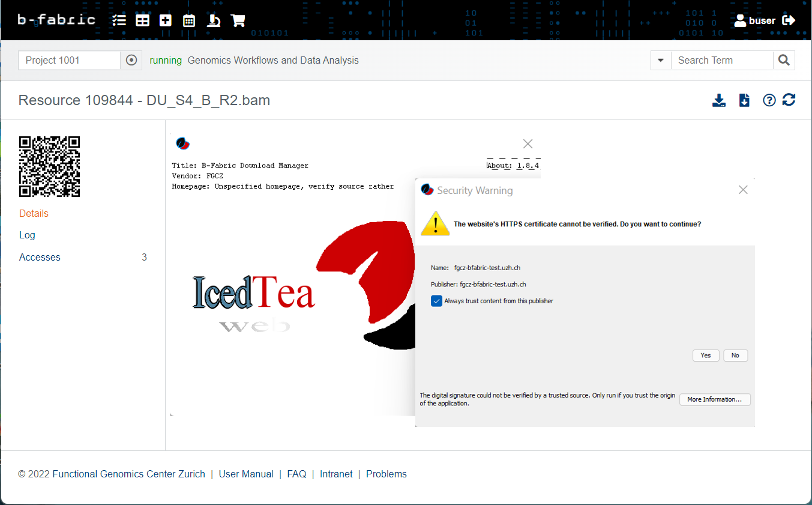Screen dimensions: 812x505
Task: Click the digital signature not verified note
Action: pos(547,399)
